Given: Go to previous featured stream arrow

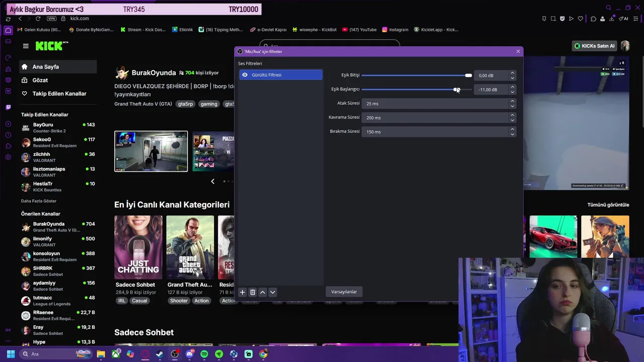Looking at the screenshot, I should tap(212, 181).
